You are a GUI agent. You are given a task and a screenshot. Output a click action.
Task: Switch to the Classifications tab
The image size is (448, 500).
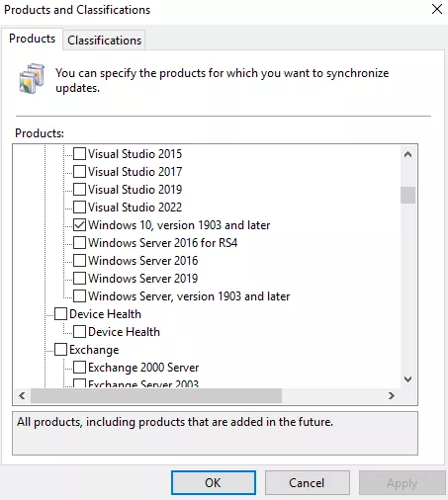[x=104, y=41]
